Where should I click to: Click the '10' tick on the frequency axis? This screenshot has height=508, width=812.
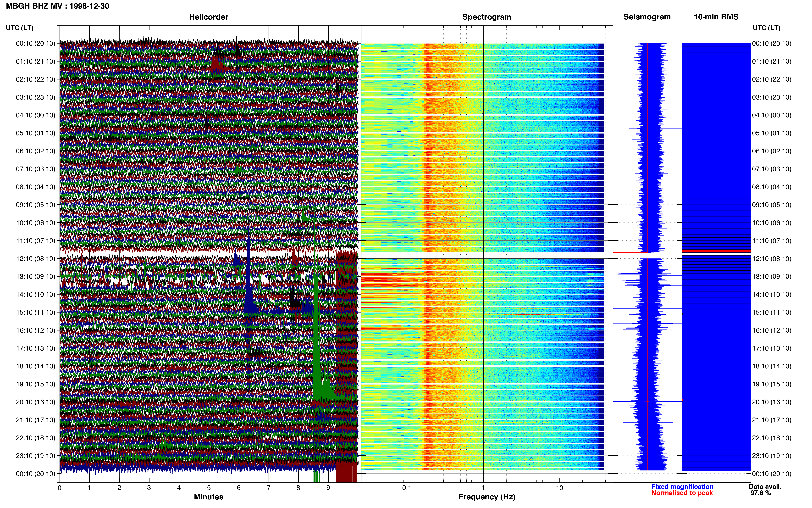559,488
